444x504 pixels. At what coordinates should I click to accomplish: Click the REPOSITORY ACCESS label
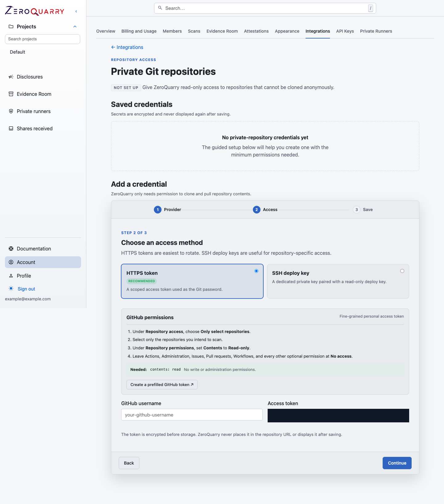pos(134,60)
